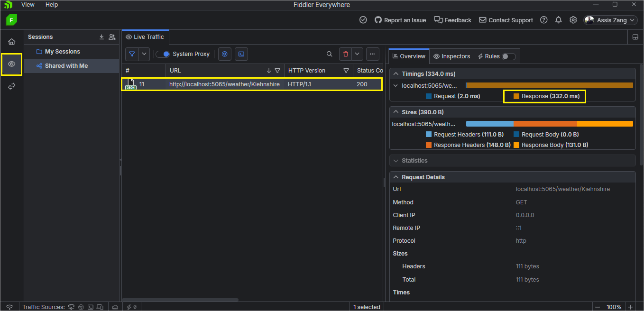The width and height of the screenshot is (644, 311).
Task: Open the Help menu
Action: click(x=52, y=4)
